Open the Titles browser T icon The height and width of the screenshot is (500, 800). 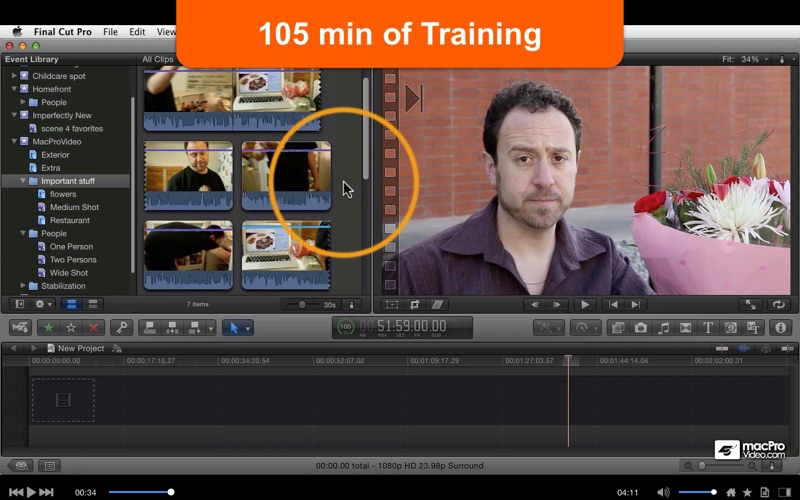tap(708, 327)
